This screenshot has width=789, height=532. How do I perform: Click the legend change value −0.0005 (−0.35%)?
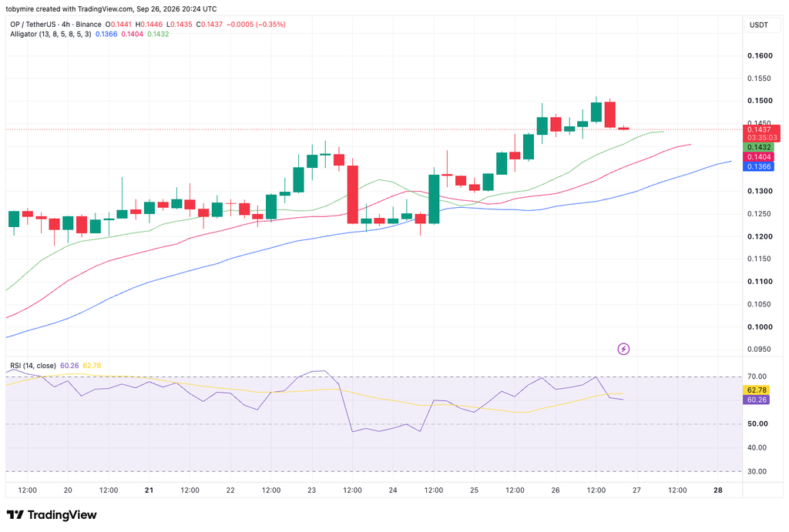(256, 24)
